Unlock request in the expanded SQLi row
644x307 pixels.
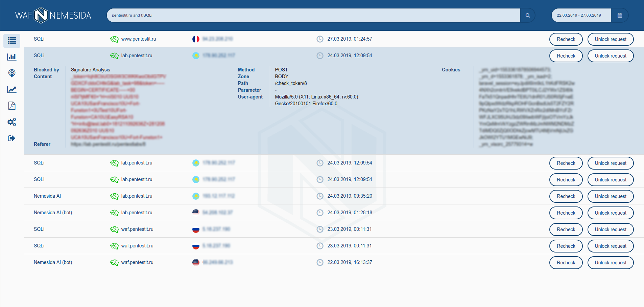(611, 56)
